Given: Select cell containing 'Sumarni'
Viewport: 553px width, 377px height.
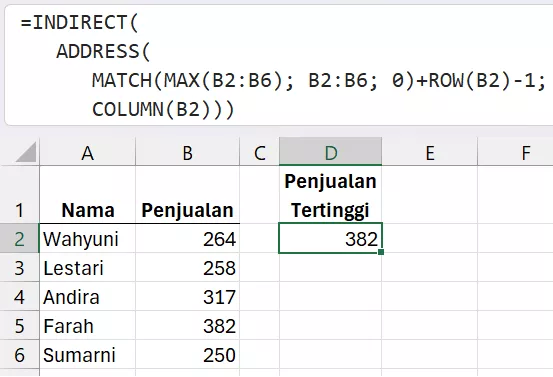Looking at the screenshot, I should pos(87,354).
